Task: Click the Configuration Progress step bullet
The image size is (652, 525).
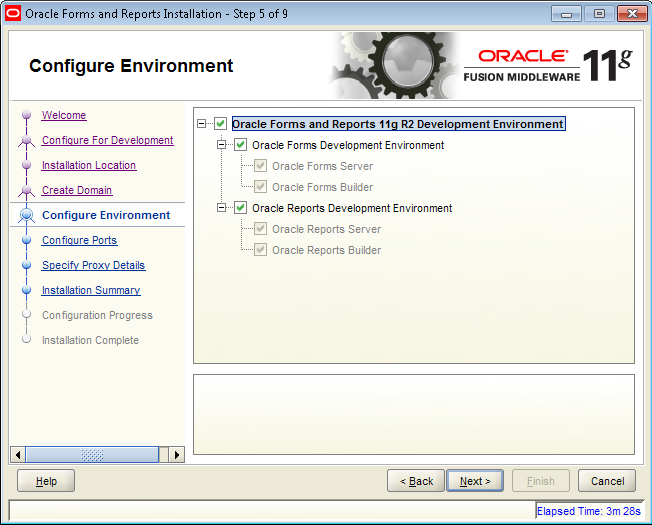Action: [x=27, y=314]
